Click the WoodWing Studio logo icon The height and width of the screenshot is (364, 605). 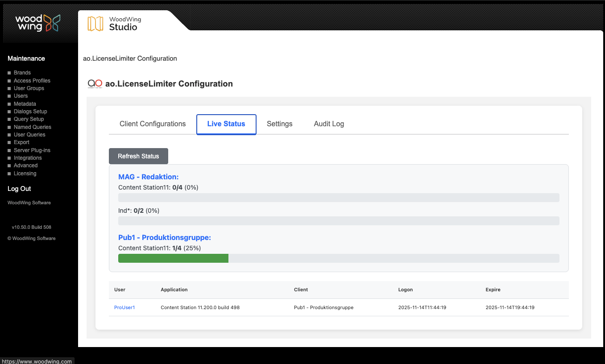(95, 24)
